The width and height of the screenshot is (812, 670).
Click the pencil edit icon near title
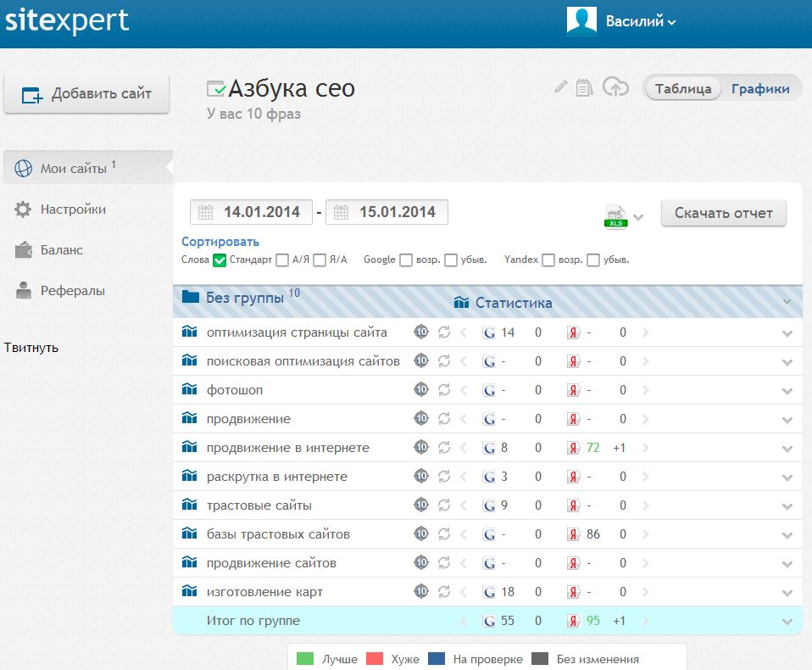(560, 87)
